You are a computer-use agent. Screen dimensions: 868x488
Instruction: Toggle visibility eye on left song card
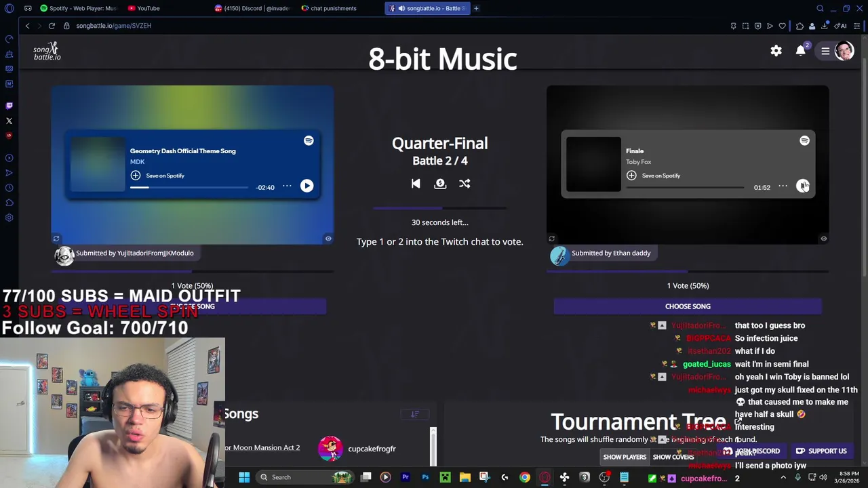pyautogui.click(x=328, y=239)
